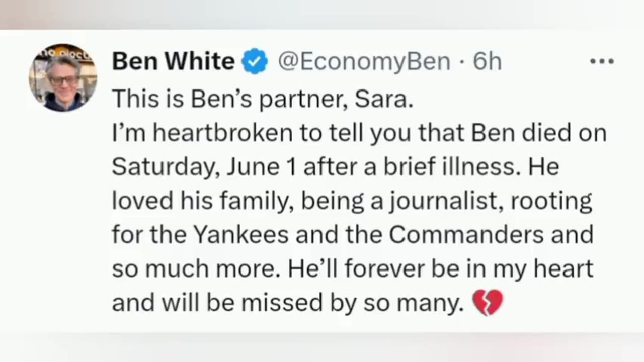Click the blue verified checkmark badge
This screenshot has width=644, height=362.
tap(255, 62)
